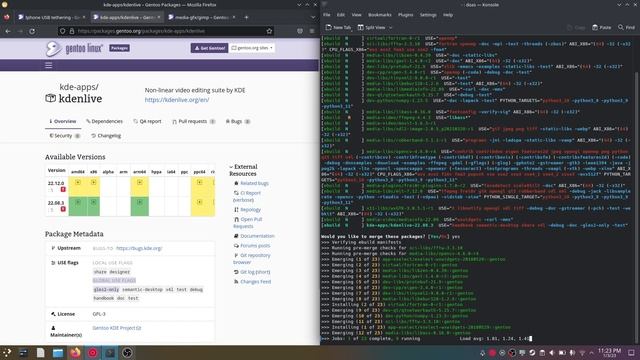Click version 22.08.3 in versions table
This screenshot has height=360, width=640.
coord(56,203)
